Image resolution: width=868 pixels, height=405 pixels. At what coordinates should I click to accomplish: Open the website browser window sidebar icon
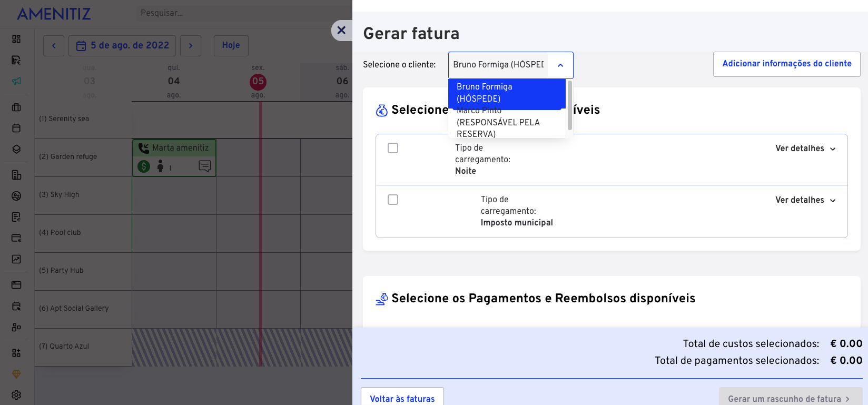pos(16,285)
